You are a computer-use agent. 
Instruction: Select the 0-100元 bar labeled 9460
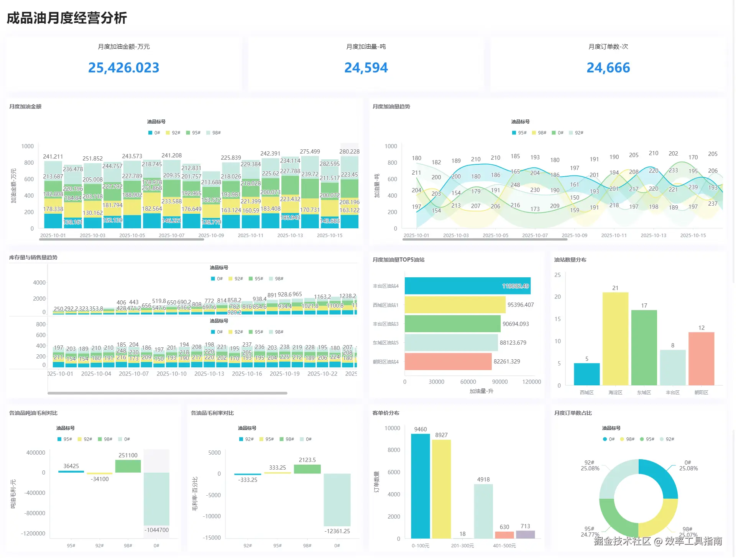(420, 486)
